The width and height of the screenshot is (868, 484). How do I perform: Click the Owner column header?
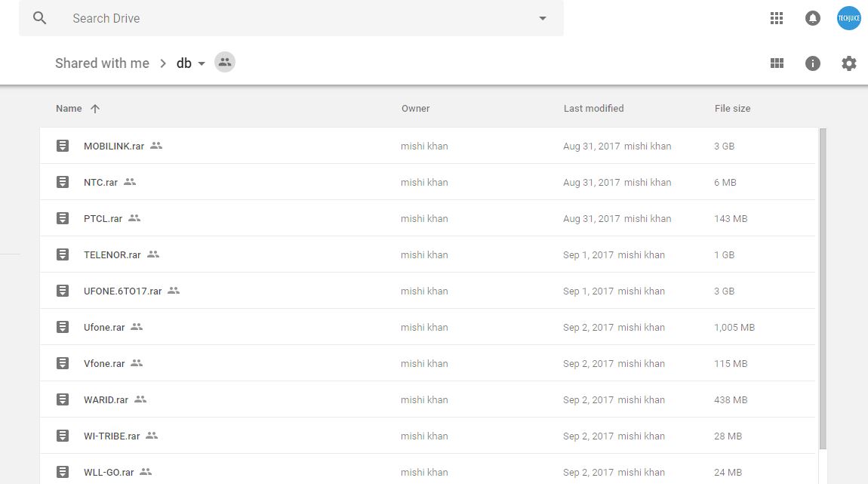[415, 109]
